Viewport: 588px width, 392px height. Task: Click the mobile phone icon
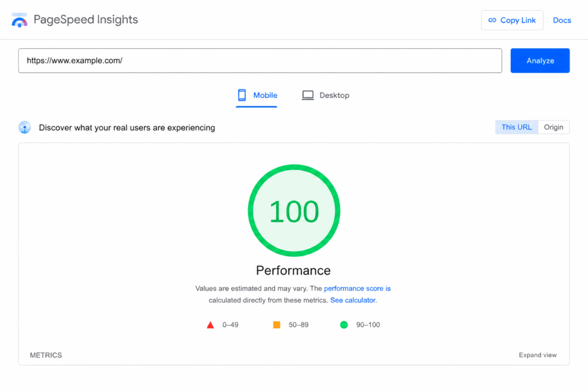(x=242, y=95)
